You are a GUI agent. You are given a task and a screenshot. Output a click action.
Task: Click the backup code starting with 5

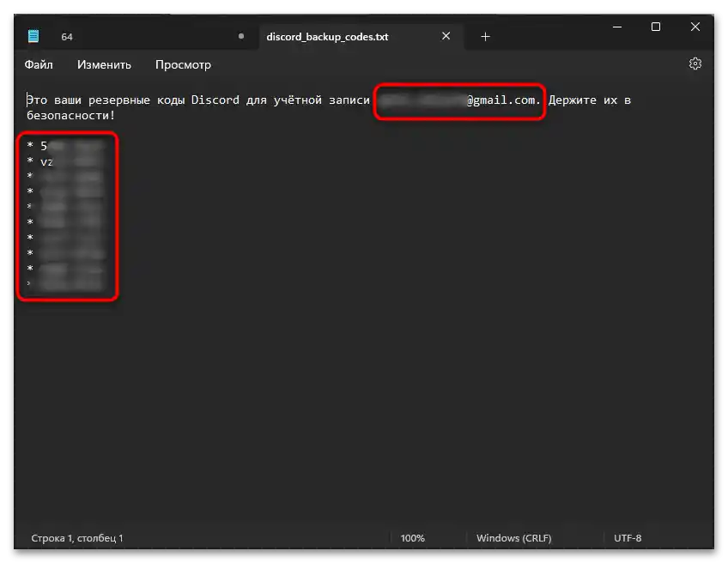[x=71, y=146]
